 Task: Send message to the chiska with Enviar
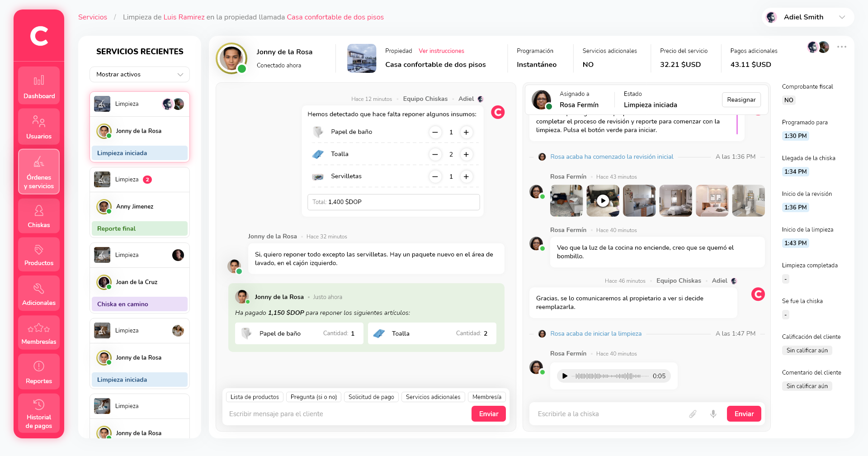[x=744, y=414]
